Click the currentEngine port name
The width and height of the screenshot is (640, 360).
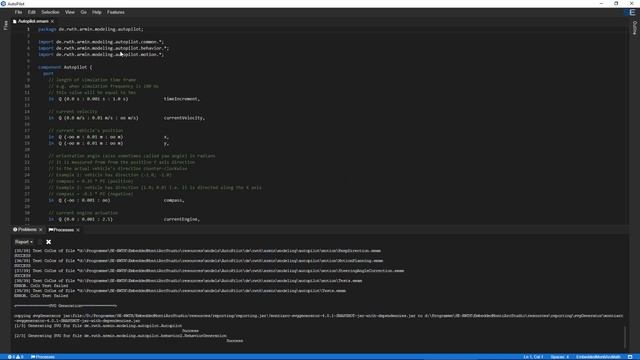tap(182, 219)
